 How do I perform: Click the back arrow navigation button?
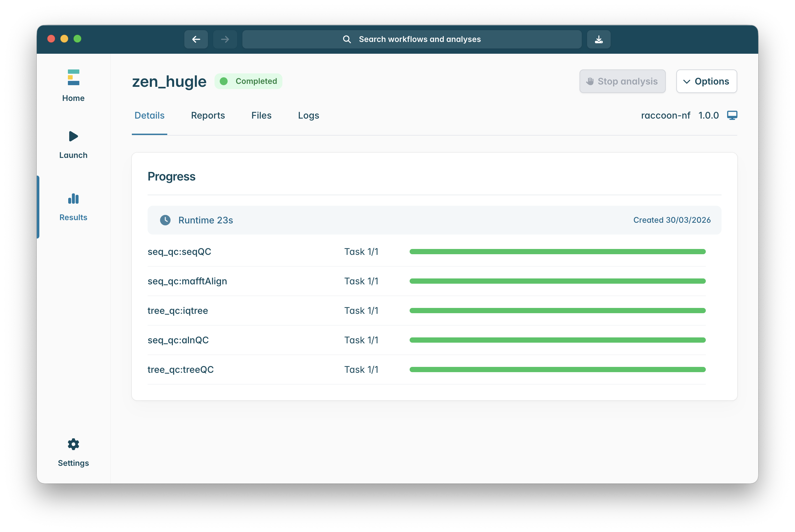coord(196,39)
